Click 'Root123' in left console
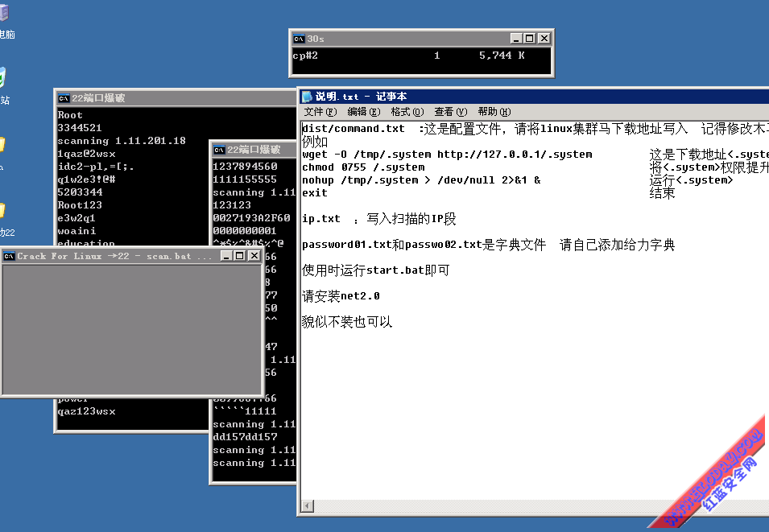Image resolution: width=769 pixels, height=532 pixels. (x=80, y=205)
